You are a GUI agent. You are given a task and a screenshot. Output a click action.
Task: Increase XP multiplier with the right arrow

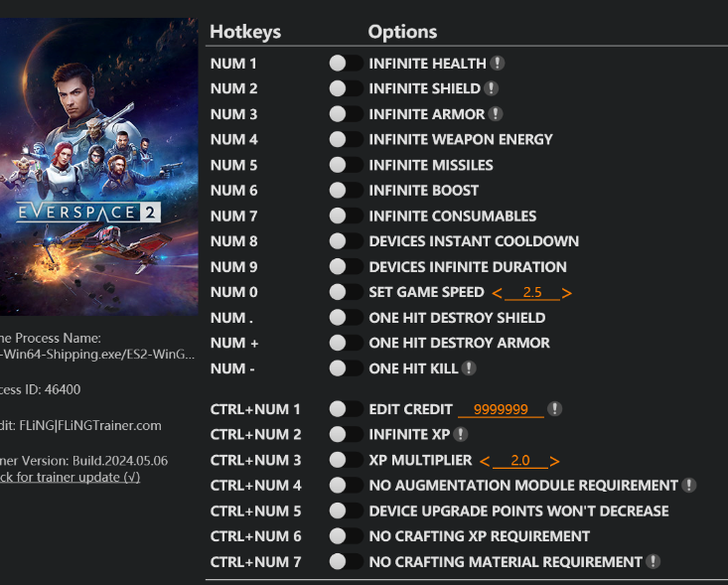[x=554, y=461]
